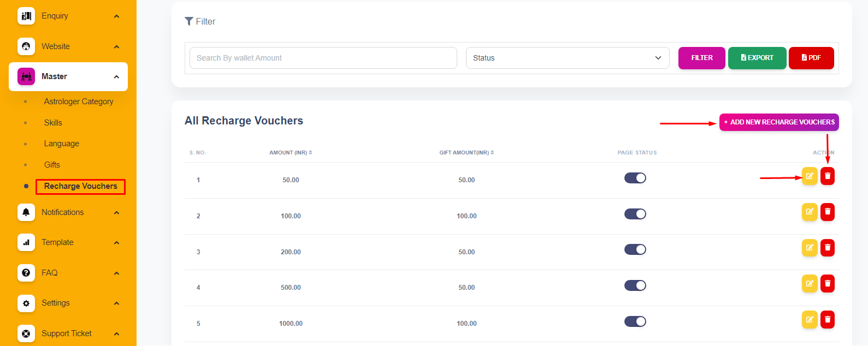Viewport: 868px width, 346px height.
Task: Open the Support Ticket menu label
Action: [67, 333]
